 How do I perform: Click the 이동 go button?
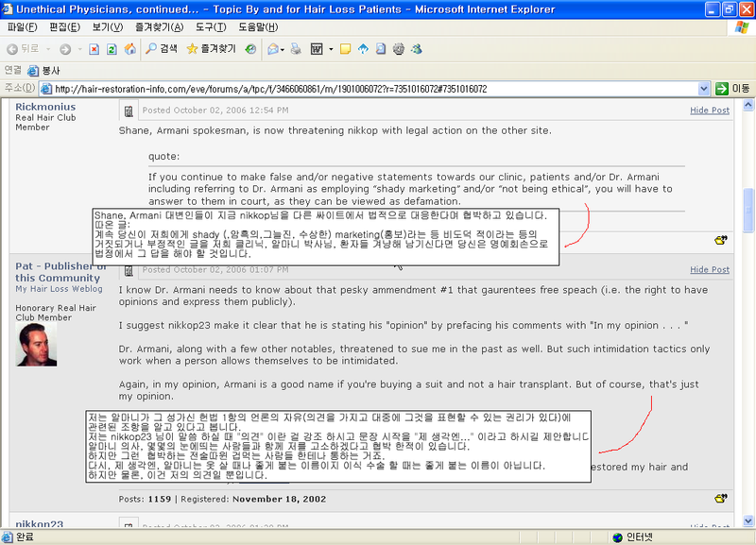click(x=732, y=89)
